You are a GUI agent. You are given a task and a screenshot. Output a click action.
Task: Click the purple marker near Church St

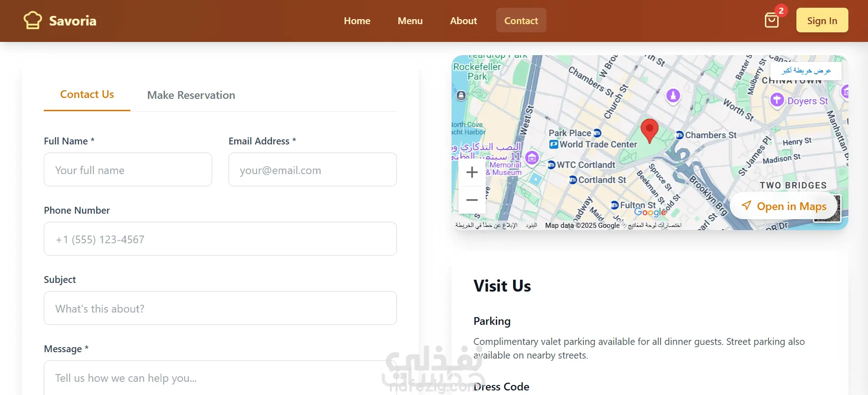(x=673, y=96)
